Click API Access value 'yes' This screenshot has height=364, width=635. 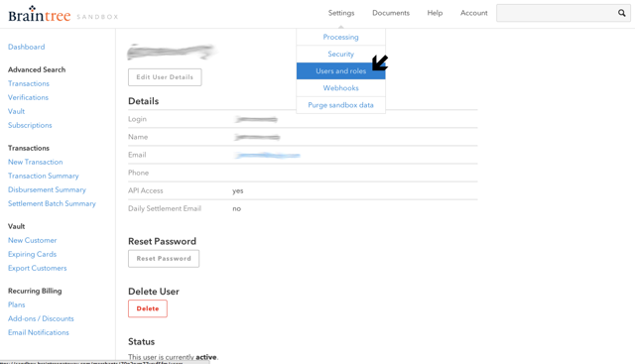[238, 190]
